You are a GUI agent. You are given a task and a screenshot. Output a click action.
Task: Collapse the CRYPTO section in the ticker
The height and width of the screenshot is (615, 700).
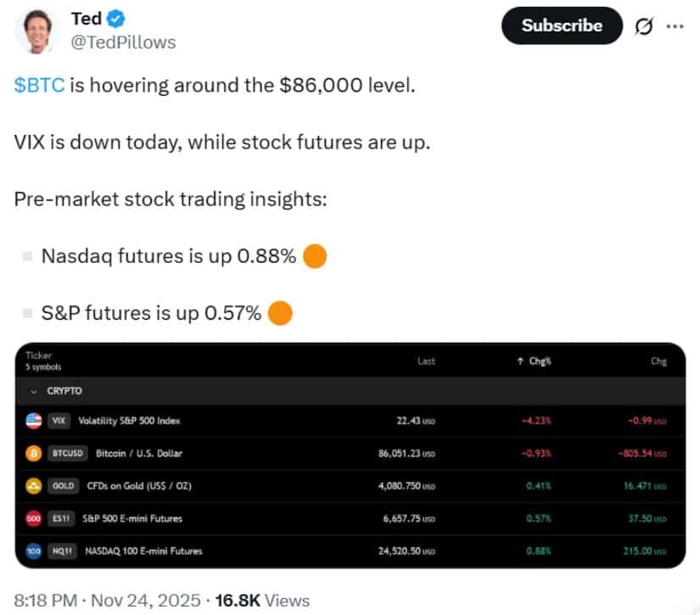[32, 391]
